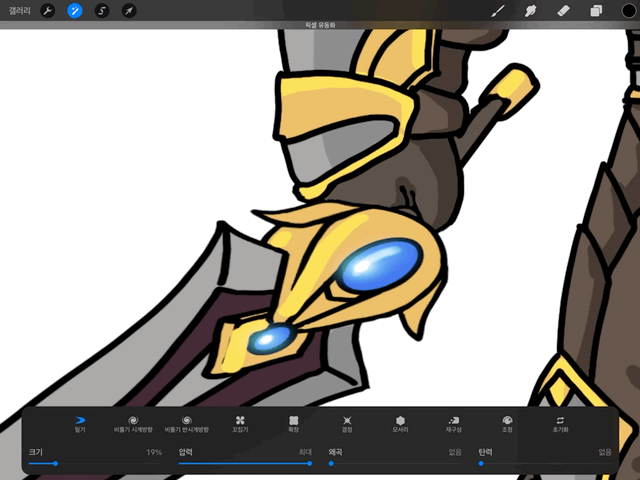Choose 비틀기 시계방향 twirl clockwise mode
This screenshot has width=640, height=480.
(133, 424)
